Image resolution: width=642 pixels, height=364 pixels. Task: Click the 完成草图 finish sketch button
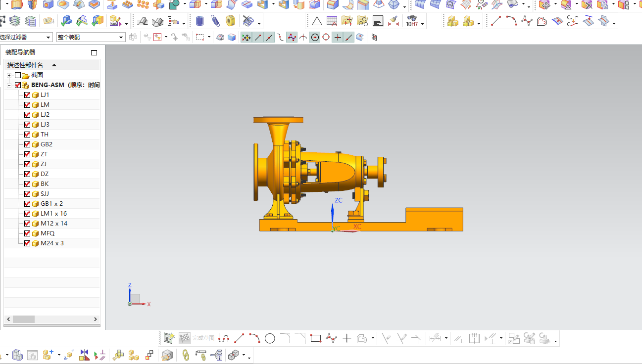coord(197,338)
